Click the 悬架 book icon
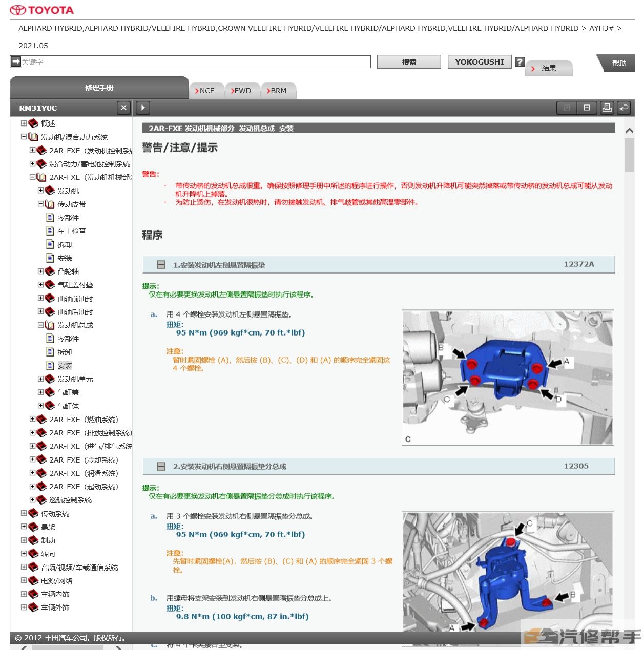This screenshot has height=650, width=644. [x=33, y=527]
